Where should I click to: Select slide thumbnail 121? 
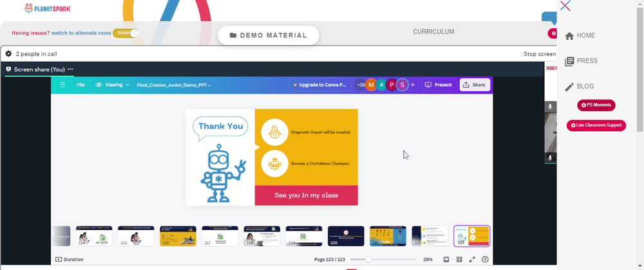388,236
